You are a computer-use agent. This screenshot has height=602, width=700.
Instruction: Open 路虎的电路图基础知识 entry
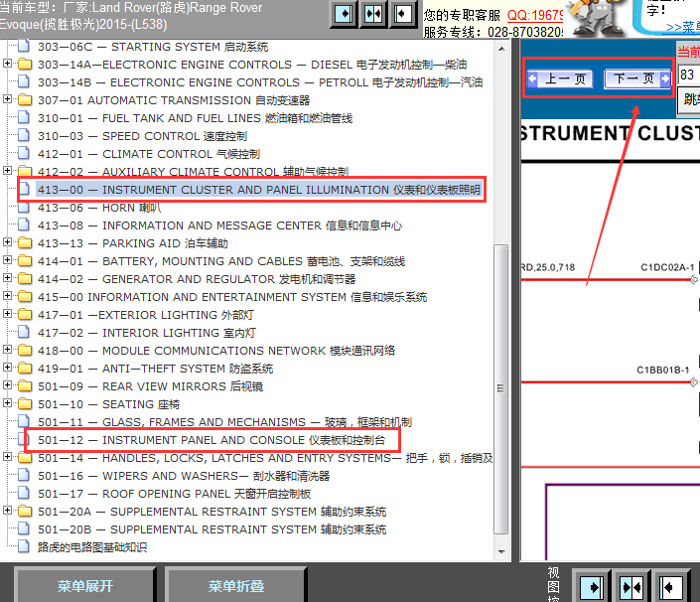point(92,547)
